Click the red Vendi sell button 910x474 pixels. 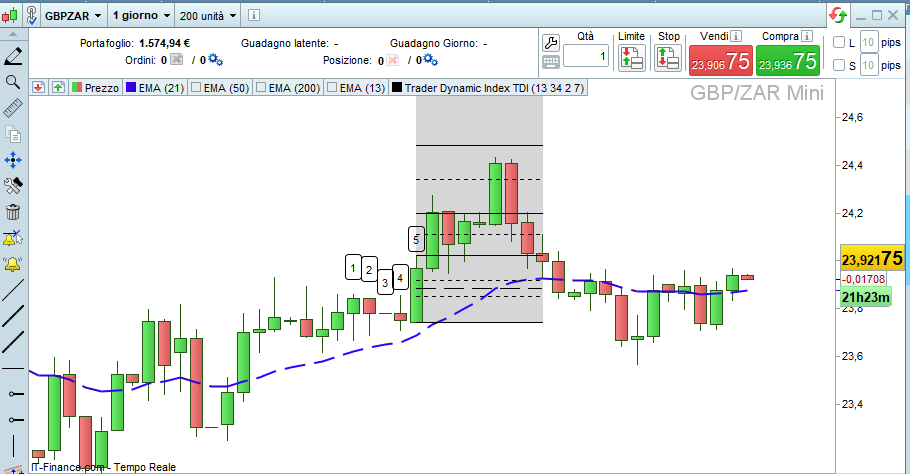point(721,61)
